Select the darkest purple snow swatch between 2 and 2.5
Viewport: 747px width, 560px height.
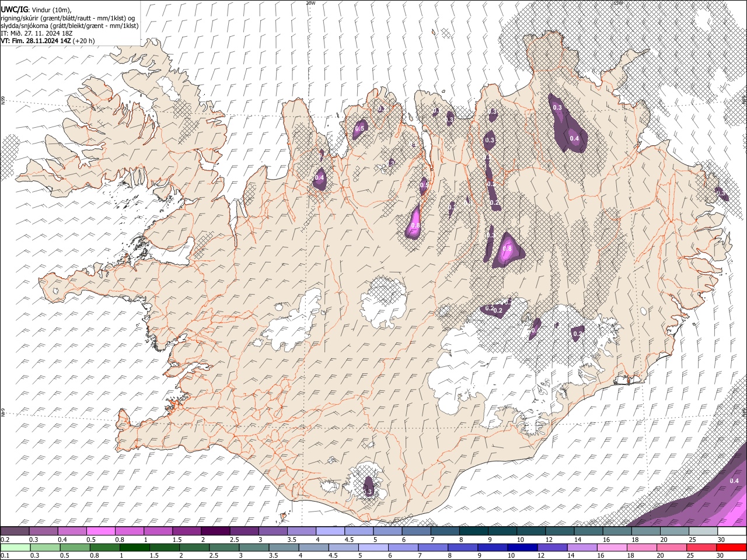click(x=215, y=531)
